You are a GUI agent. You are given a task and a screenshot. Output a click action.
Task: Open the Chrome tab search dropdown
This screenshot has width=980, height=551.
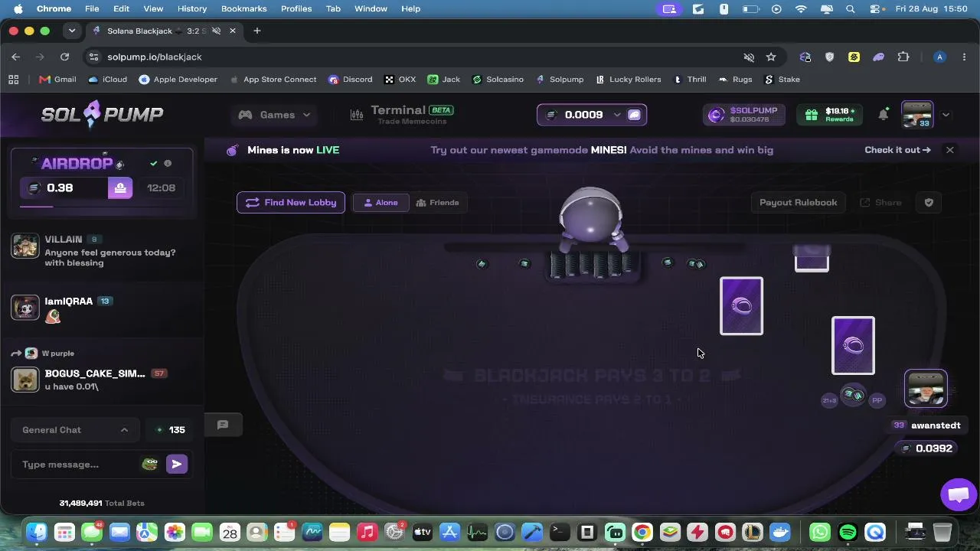tap(72, 31)
